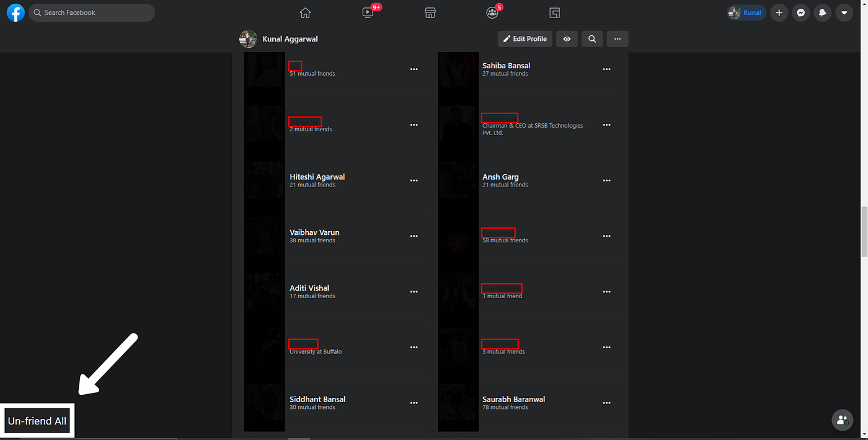This screenshot has width=868, height=440.
Task: Click Saurabh Baranwal's profile thumbnail
Action: pyautogui.click(x=458, y=403)
